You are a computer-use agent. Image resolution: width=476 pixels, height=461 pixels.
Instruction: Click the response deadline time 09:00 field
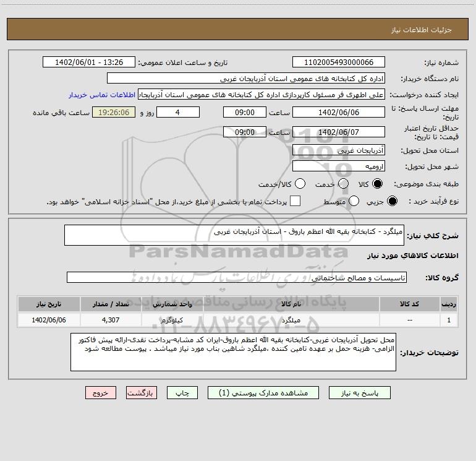point(245,112)
